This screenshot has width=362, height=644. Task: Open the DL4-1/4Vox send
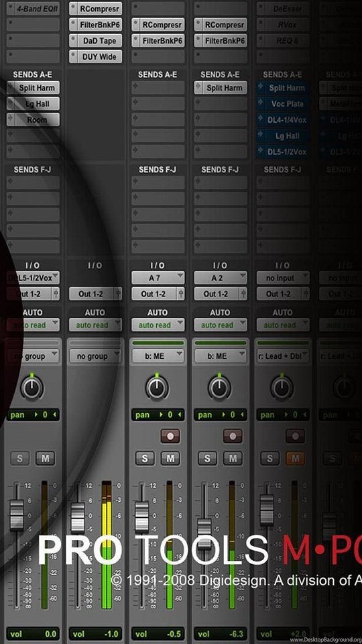tap(288, 119)
